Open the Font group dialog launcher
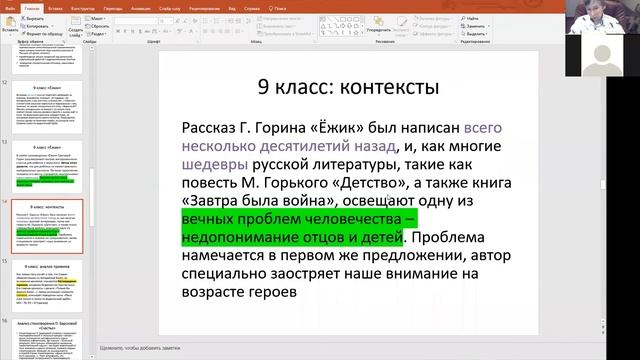Viewport: 640px width, 360px height. click(198, 42)
